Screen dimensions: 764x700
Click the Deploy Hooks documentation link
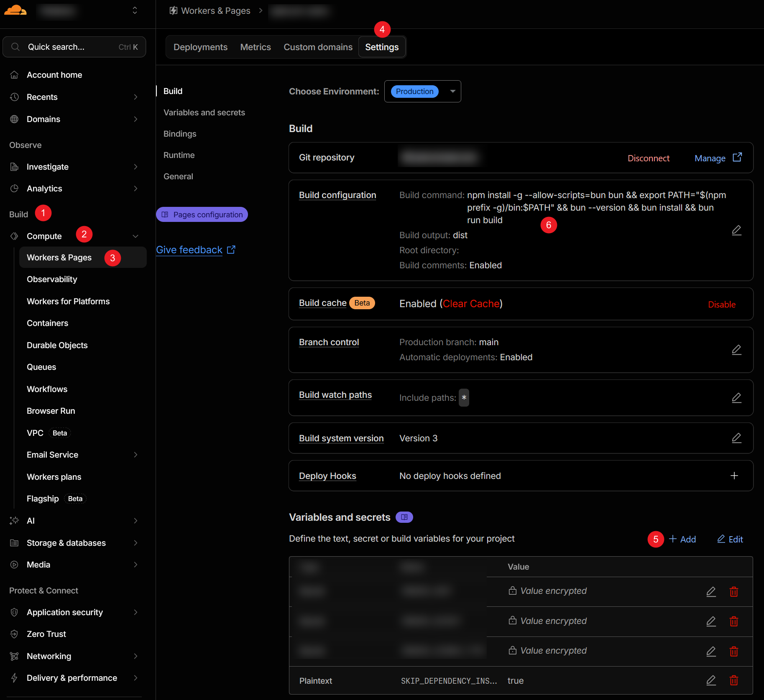click(327, 476)
